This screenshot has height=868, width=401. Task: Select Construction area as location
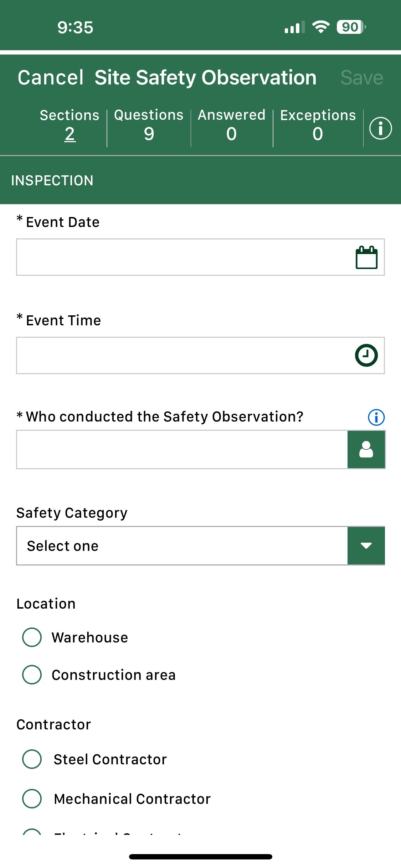pyautogui.click(x=32, y=675)
